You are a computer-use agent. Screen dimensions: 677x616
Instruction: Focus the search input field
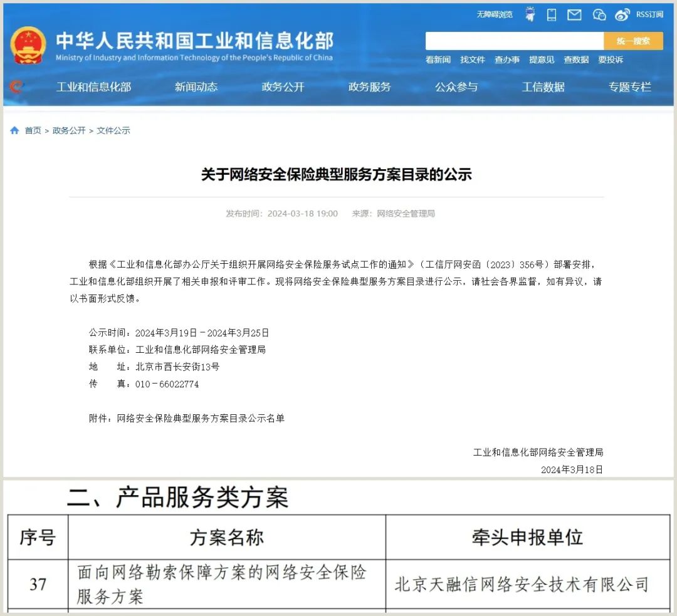point(514,41)
